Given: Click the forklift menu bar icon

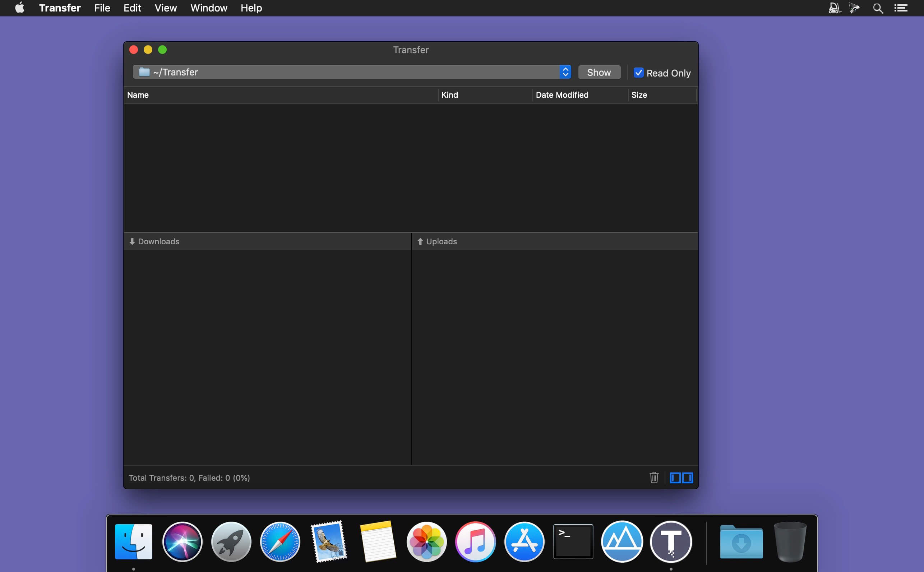Looking at the screenshot, I should click(834, 8).
